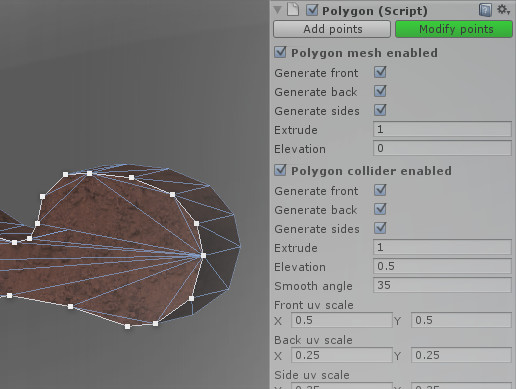This screenshot has width=516, height=389.
Task: Toggle Polygon mesh enabled checkbox
Action: click(280, 52)
